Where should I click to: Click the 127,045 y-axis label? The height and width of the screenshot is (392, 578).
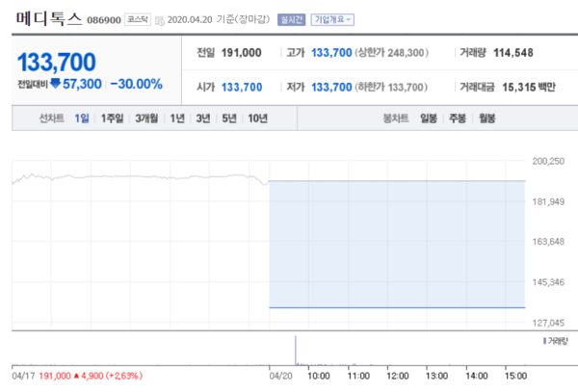(x=548, y=323)
